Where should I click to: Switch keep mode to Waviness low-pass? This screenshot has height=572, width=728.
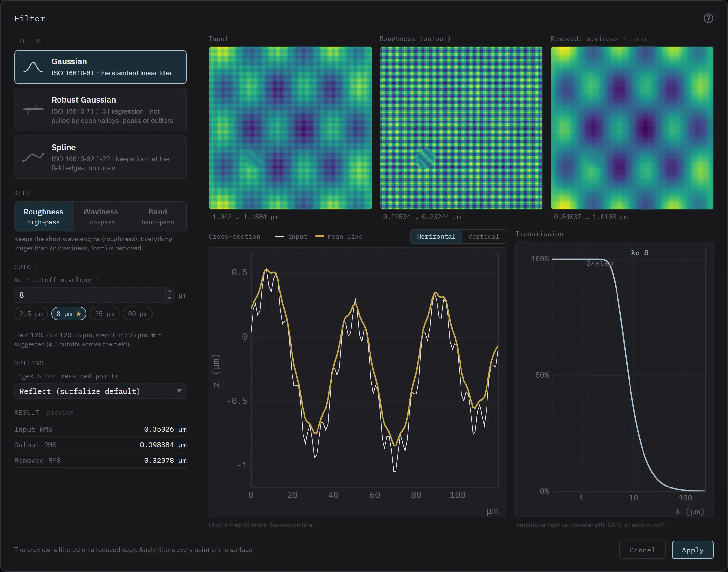pyautogui.click(x=101, y=216)
